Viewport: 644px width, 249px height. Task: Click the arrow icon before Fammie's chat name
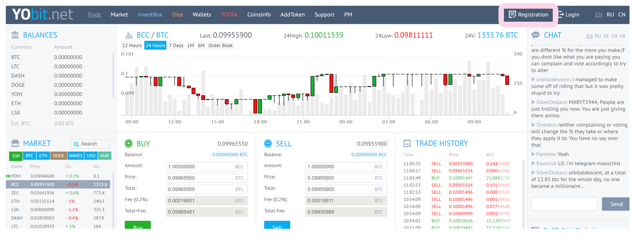click(533, 154)
